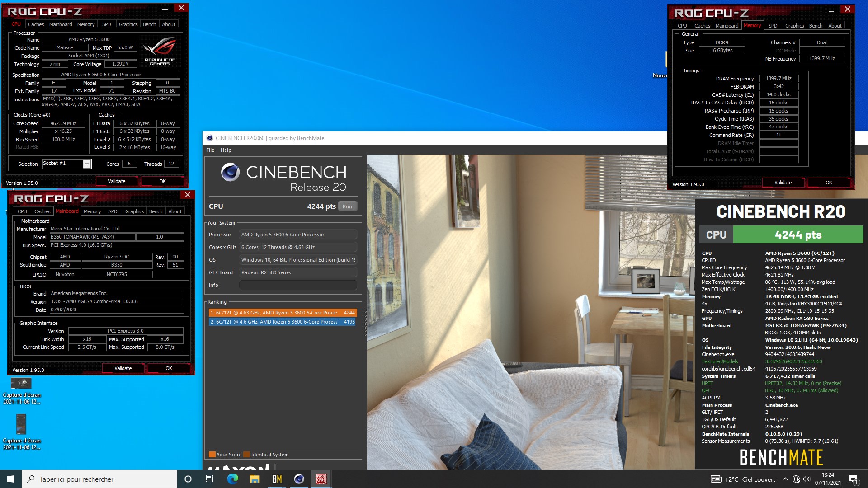Image resolution: width=868 pixels, height=488 pixels.
Task: Click Validate in Memory CPU-Z window
Action: [783, 183]
